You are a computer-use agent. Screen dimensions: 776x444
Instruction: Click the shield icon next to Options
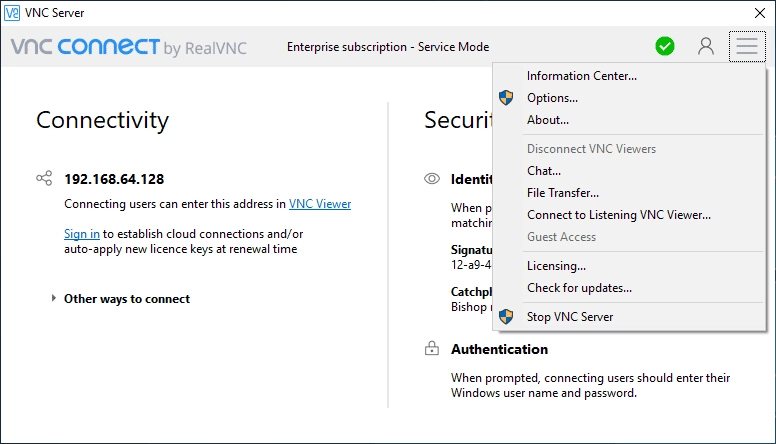tap(506, 98)
